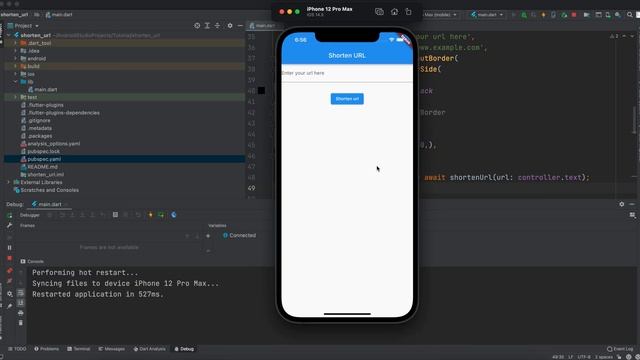Open the Dart Analysis tool window
This screenshot has width=640, height=360.
(149, 349)
